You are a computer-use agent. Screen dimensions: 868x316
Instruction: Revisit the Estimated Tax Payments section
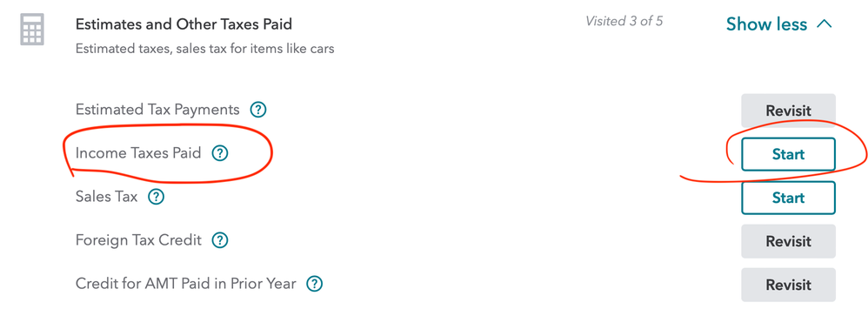pyautogui.click(x=788, y=111)
